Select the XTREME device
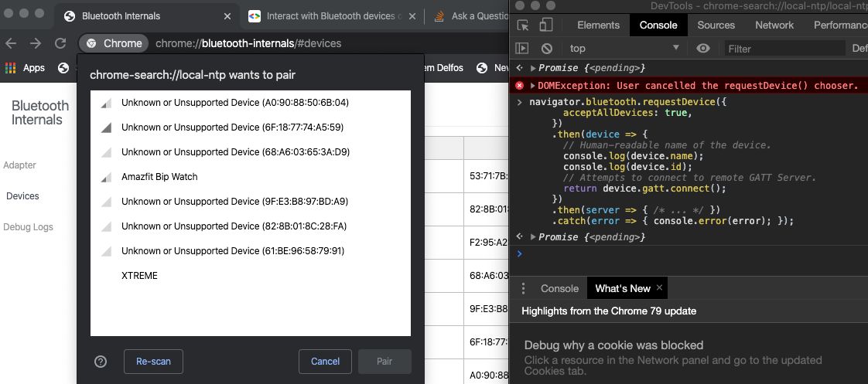The width and height of the screenshot is (868, 384). 250,276
